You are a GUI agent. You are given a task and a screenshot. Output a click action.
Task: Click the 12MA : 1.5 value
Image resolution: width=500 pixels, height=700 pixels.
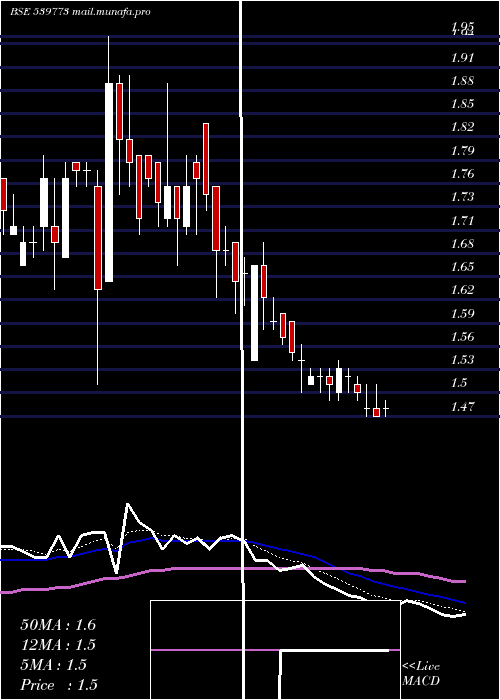tap(58, 645)
